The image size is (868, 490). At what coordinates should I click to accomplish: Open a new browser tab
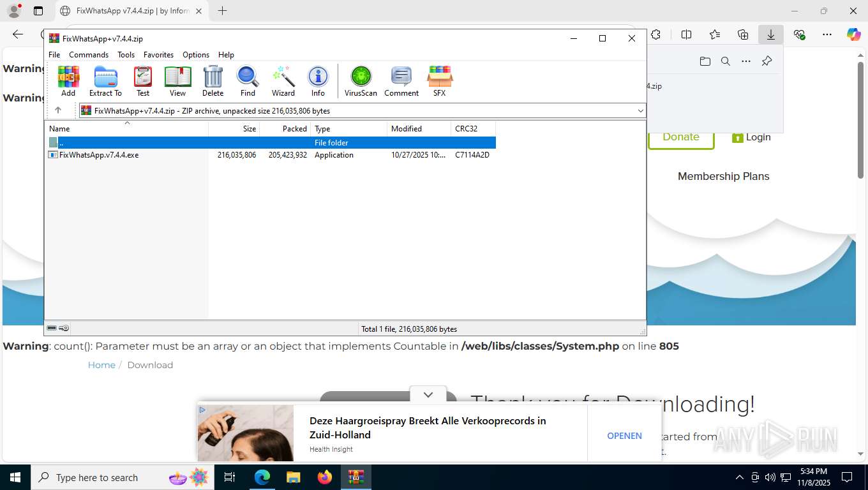point(222,11)
